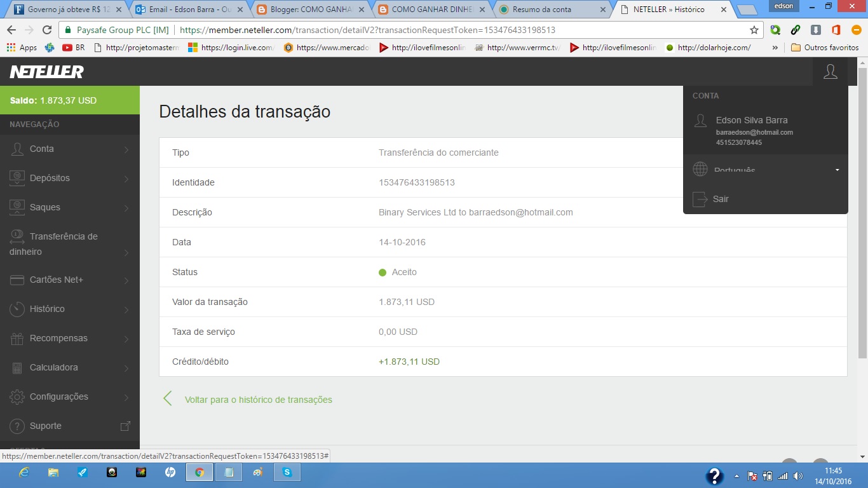Click the Office extension icon in toolbar

(x=836, y=30)
